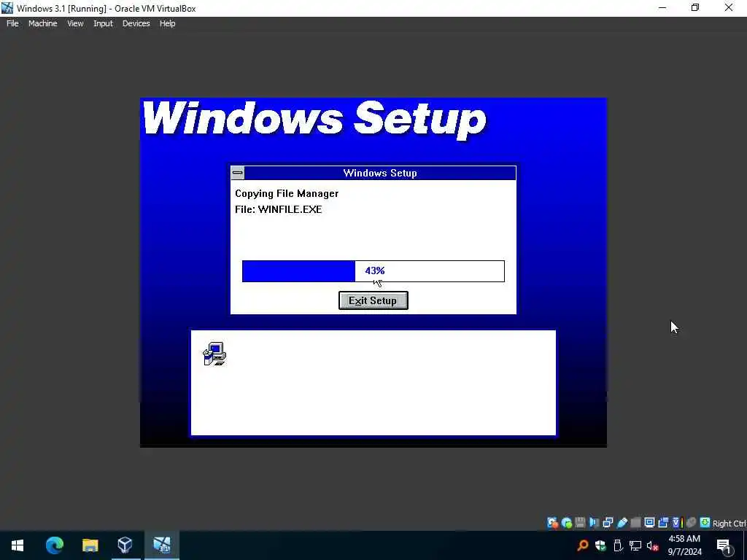Open Windows Security shield tray icon
The width and height of the screenshot is (747, 560).
tap(600, 545)
